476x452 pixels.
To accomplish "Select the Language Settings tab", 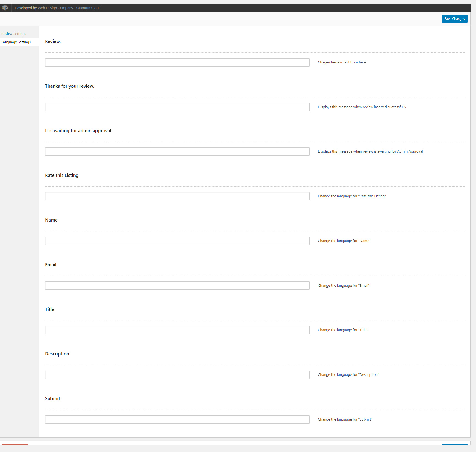I will click(x=16, y=42).
